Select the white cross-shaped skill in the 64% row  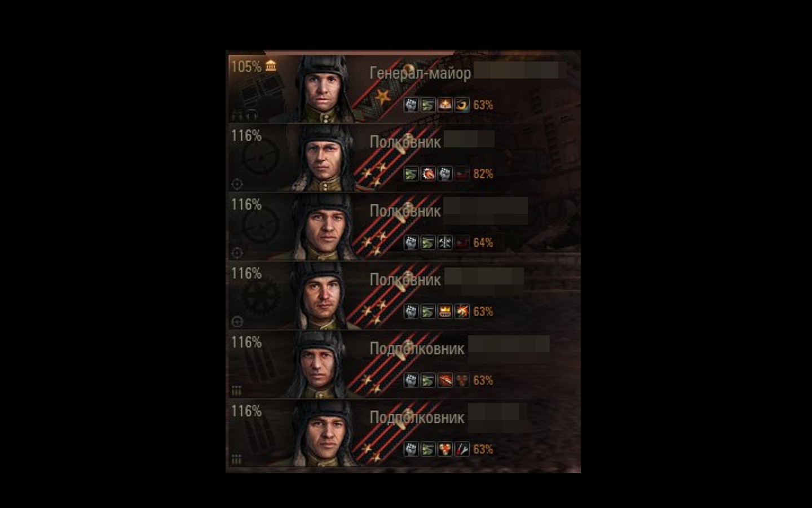tap(445, 242)
